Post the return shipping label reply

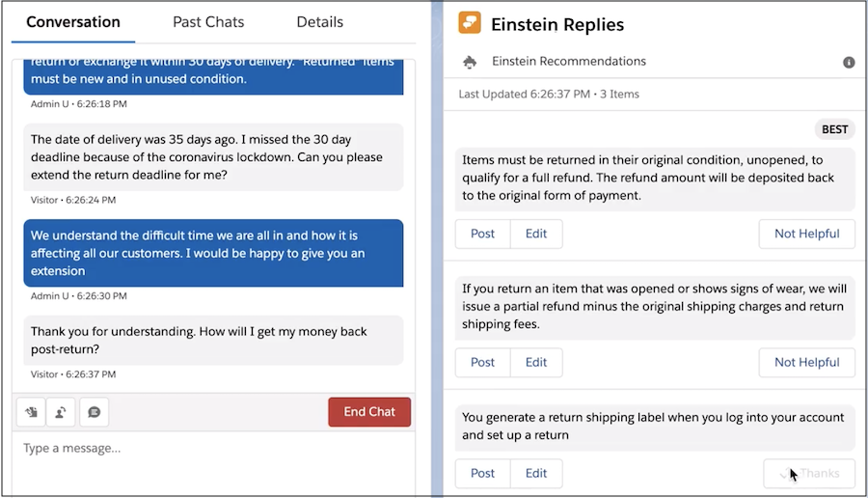tap(483, 473)
